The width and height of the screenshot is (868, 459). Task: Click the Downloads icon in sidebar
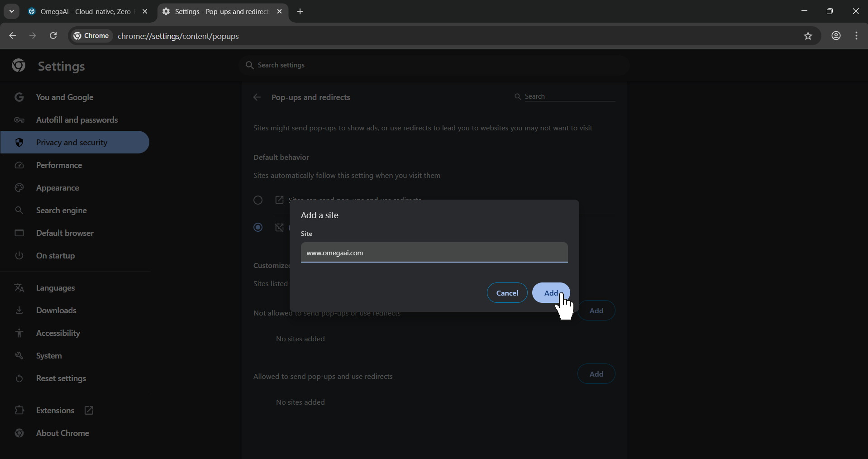point(19,311)
